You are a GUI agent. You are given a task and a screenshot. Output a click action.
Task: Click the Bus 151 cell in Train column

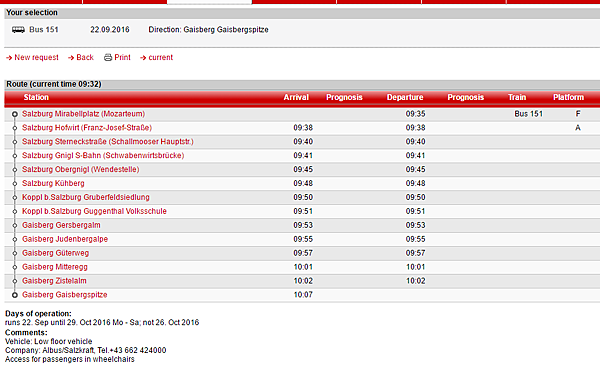[x=528, y=114]
